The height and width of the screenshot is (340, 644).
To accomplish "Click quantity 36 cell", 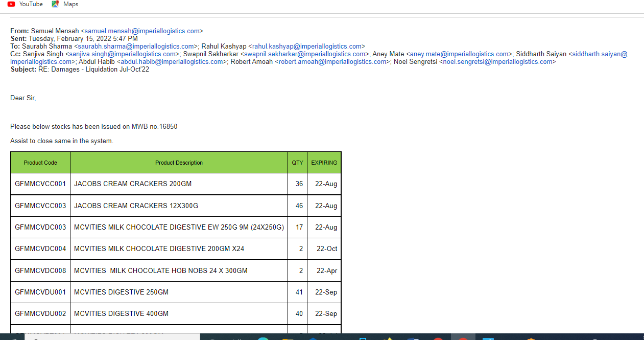I will click(x=298, y=184).
